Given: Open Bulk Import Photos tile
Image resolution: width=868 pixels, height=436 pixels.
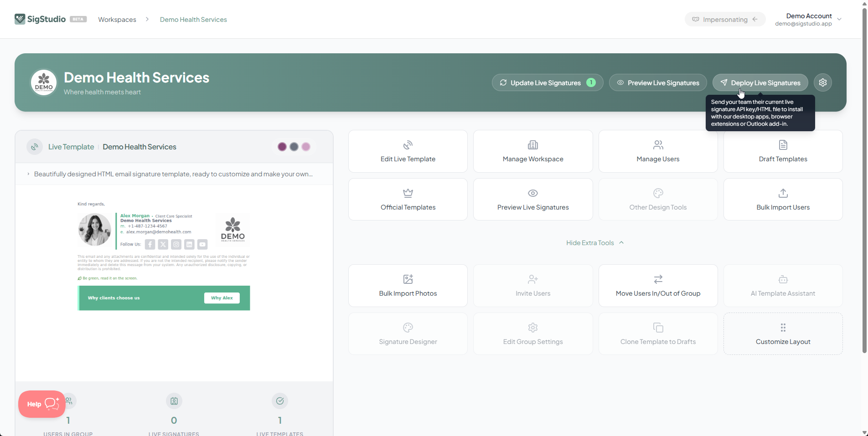Looking at the screenshot, I should pos(408,286).
